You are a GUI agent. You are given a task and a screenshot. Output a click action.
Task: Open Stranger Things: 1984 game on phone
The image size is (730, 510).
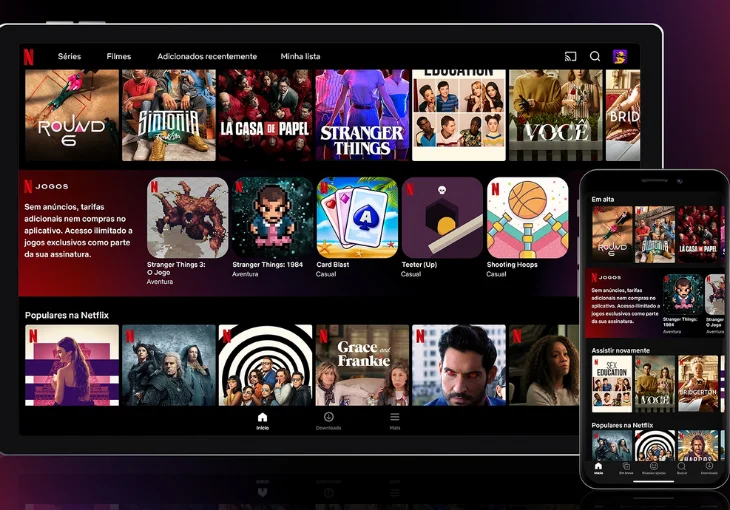click(683, 294)
